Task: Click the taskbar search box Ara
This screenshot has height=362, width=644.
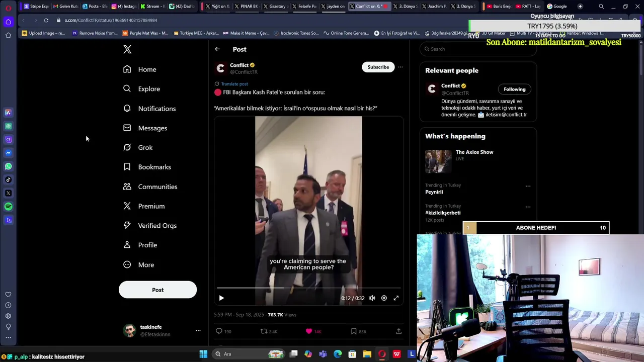Action: pos(249,354)
